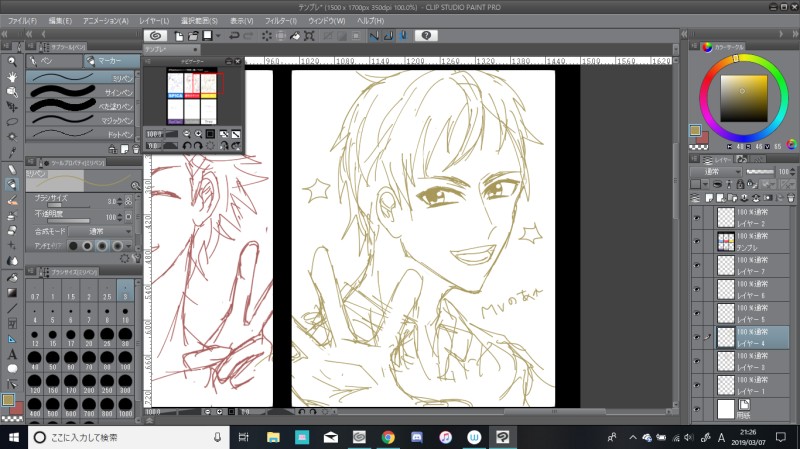Zoom in using the Navigator magnifier plus

[x=198, y=134]
